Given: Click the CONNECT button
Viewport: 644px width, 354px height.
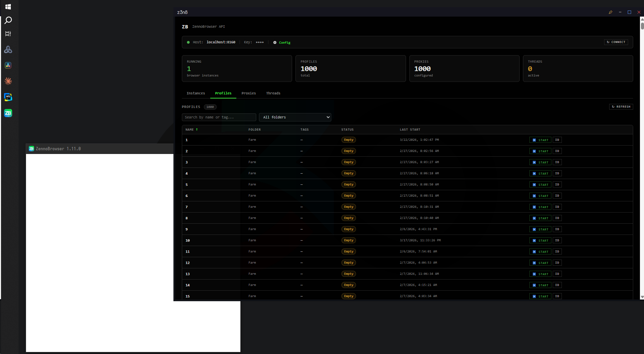Looking at the screenshot, I should [x=616, y=42].
